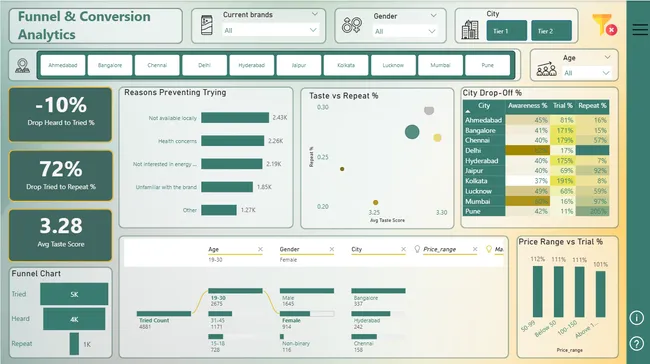Toggle the Tier 2 city filter

pos(551,31)
